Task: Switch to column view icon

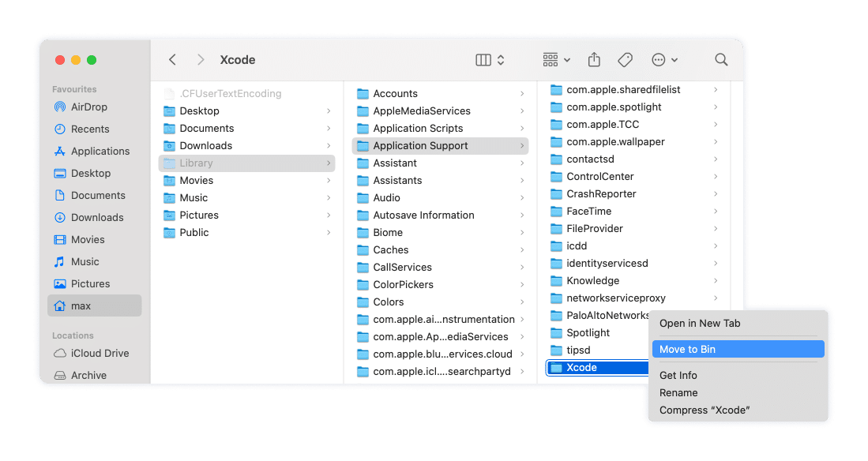Action: click(x=483, y=60)
